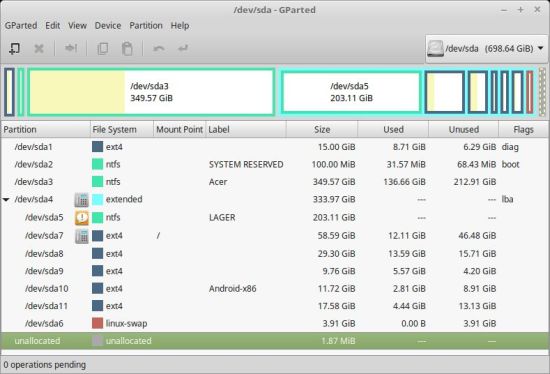Click the File System column header
Image resolution: width=550 pixels, height=374 pixels.
click(x=122, y=129)
